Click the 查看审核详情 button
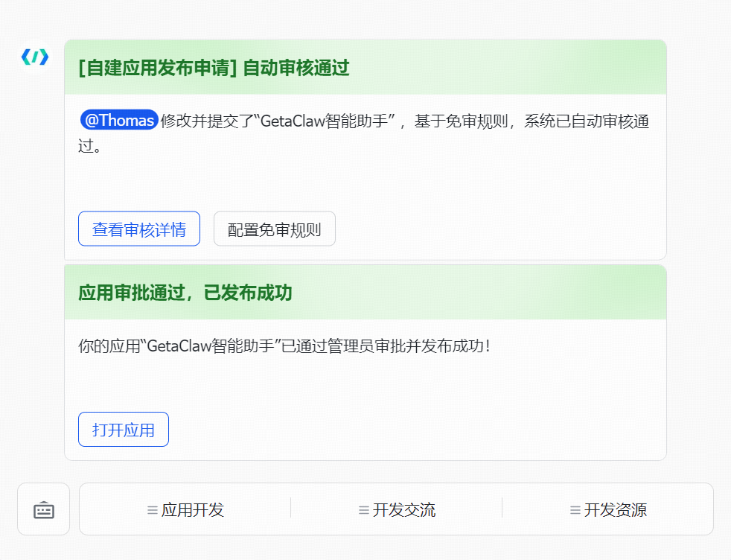This screenshot has height=560, width=731. [139, 229]
